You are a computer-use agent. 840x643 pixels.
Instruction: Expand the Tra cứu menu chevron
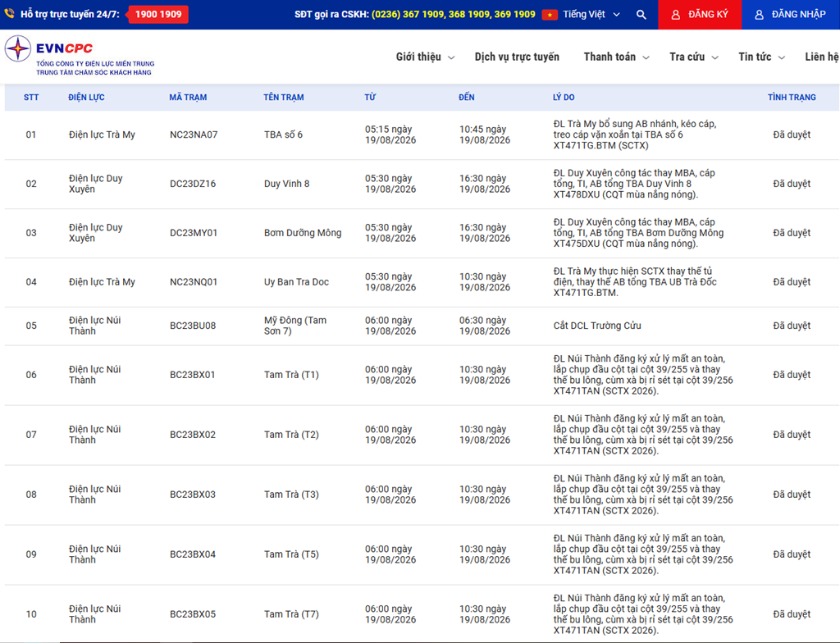[x=714, y=57]
